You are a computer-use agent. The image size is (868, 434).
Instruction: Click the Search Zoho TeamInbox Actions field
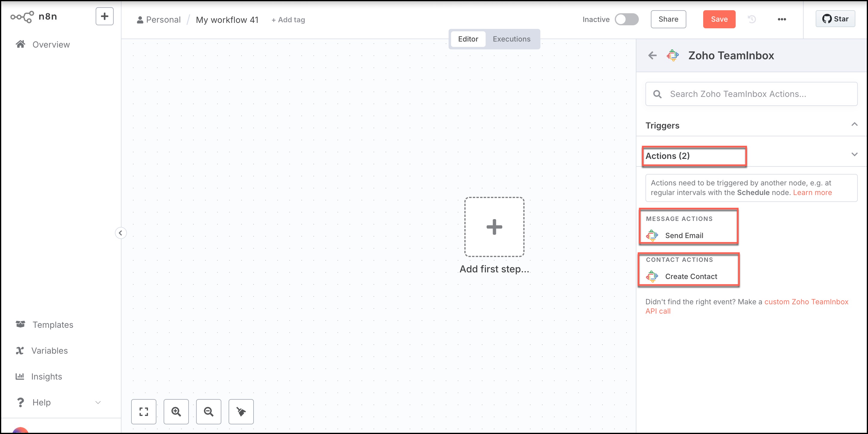click(751, 94)
